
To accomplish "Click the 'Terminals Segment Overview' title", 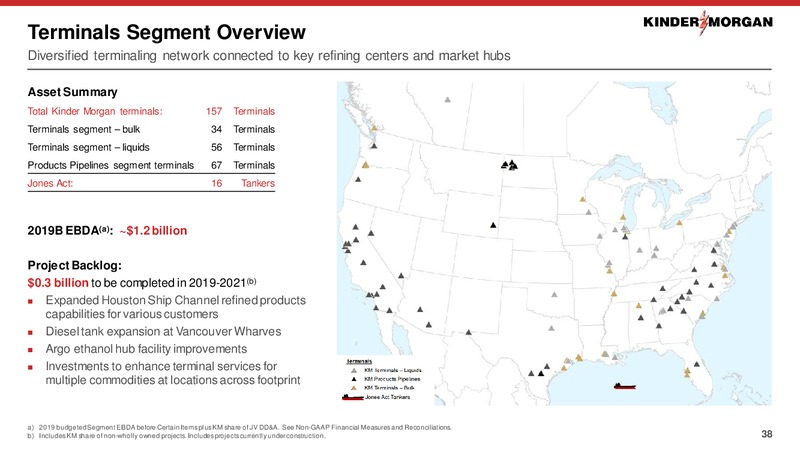I will (166, 32).
